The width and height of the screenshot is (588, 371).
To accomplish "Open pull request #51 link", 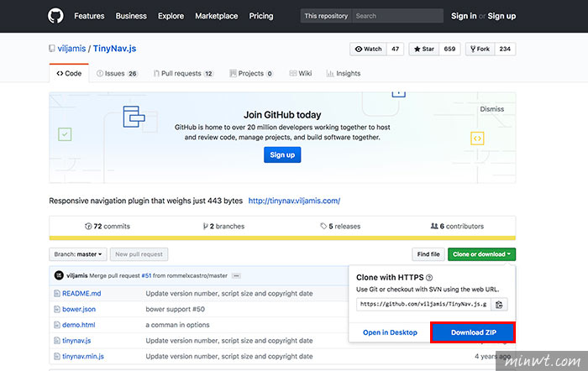I will coord(146,276).
